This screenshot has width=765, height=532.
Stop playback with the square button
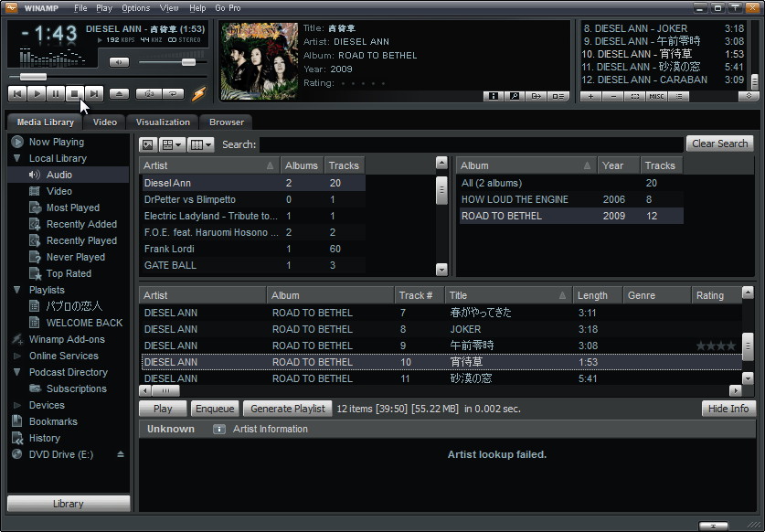click(75, 93)
